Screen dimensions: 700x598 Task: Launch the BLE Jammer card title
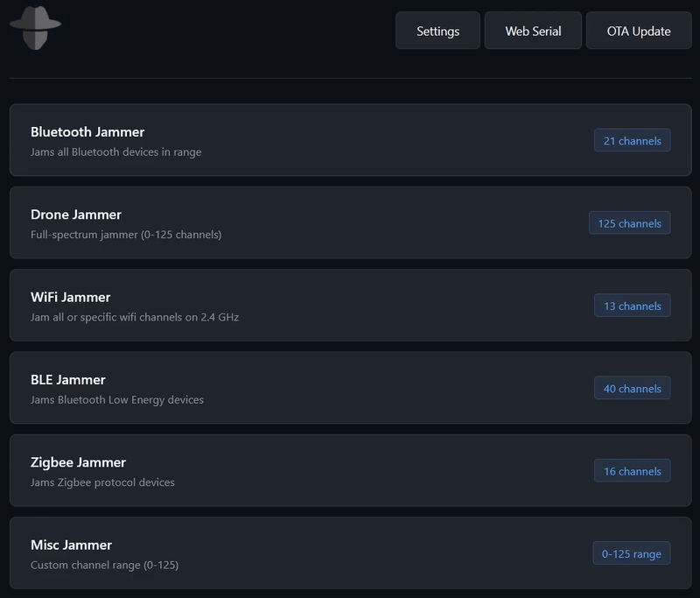68,380
